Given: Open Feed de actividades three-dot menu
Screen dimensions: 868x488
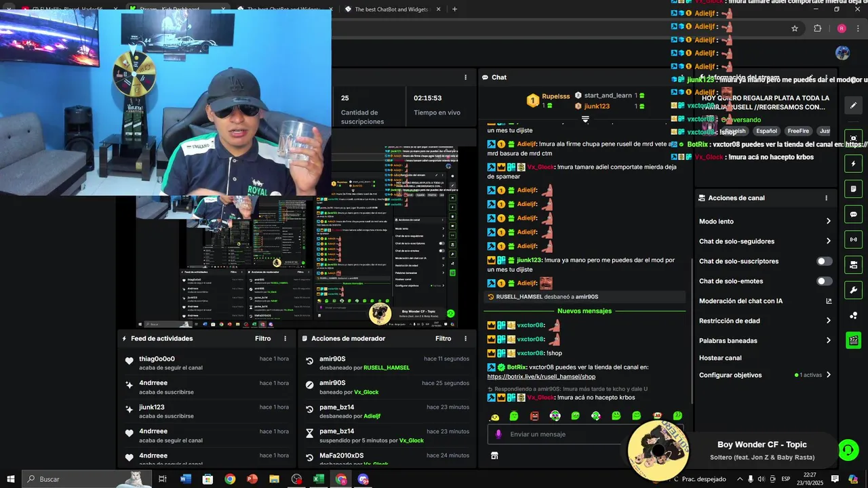Looking at the screenshot, I should point(285,338).
